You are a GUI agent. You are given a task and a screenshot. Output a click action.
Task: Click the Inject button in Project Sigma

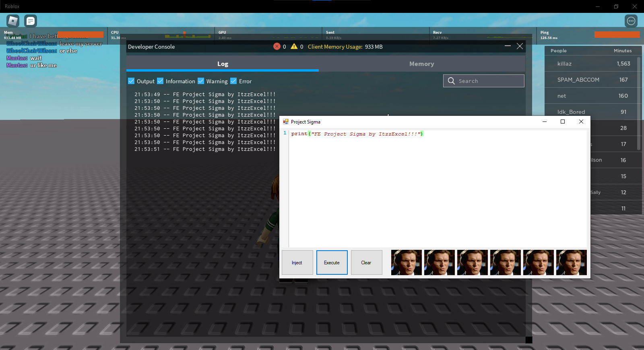[297, 262]
